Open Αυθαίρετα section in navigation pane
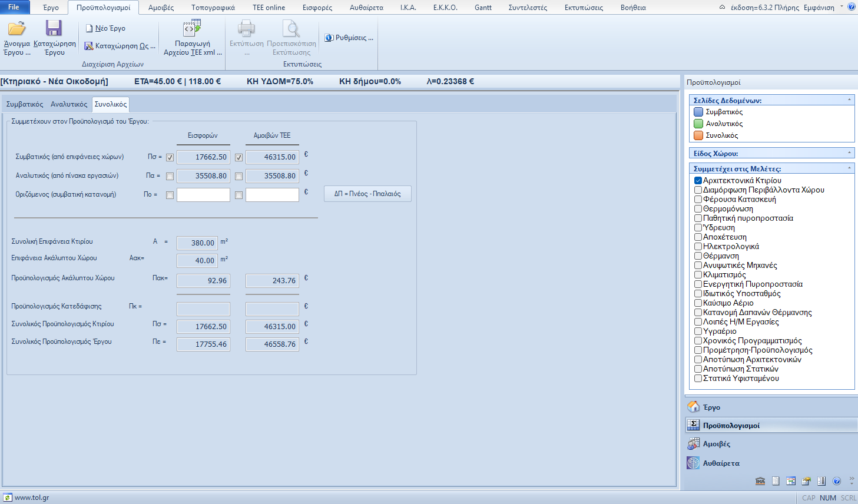Image resolution: width=858 pixels, height=504 pixels. (721, 463)
